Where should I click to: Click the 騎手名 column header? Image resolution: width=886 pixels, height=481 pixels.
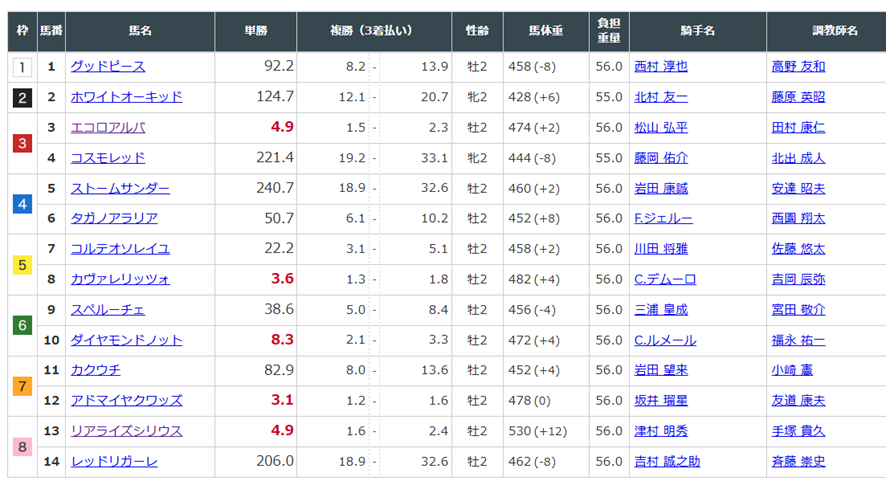coord(698,31)
